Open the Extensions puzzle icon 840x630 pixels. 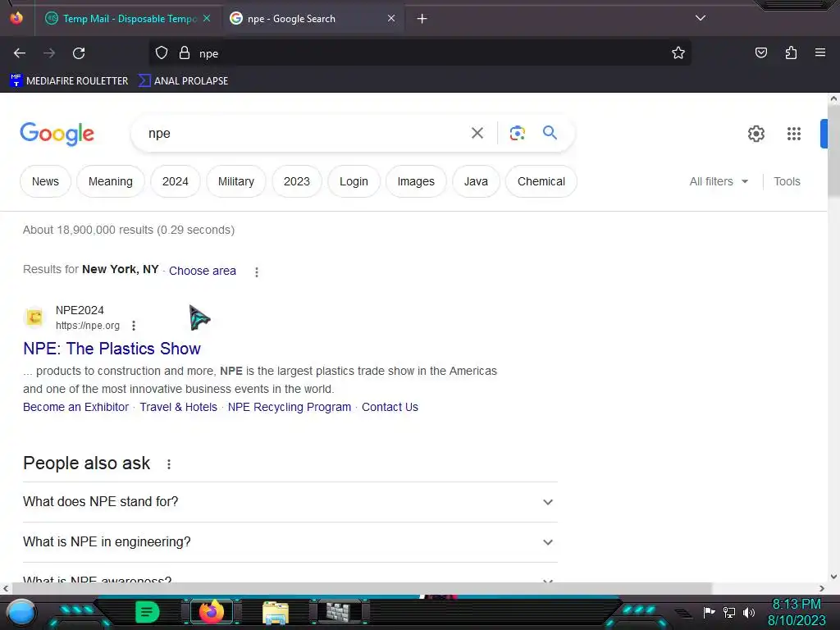[x=791, y=53]
